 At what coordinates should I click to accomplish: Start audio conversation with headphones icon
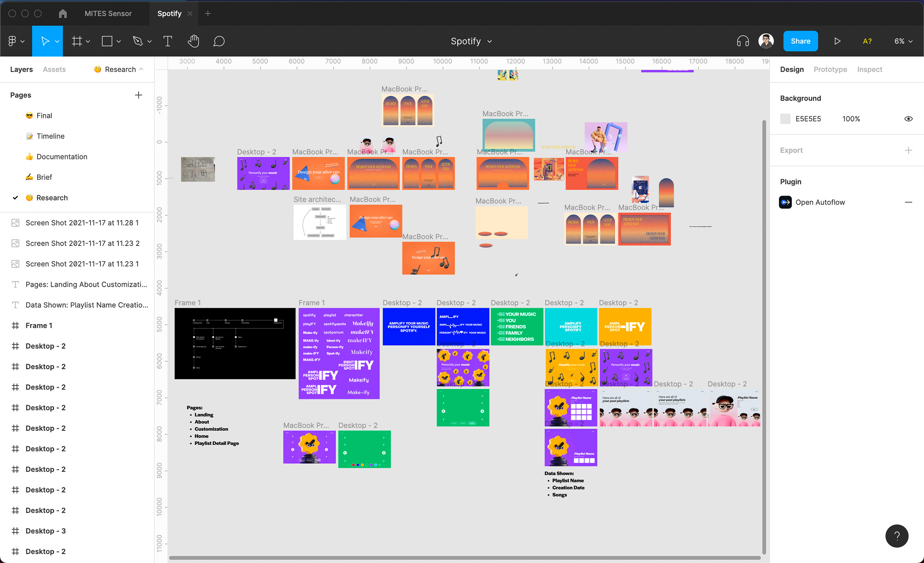coord(743,41)
